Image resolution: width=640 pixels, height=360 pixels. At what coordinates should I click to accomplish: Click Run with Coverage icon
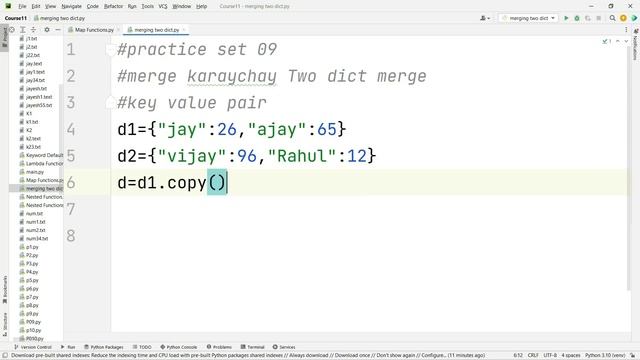pyautogui.click(x=588, y=18)
